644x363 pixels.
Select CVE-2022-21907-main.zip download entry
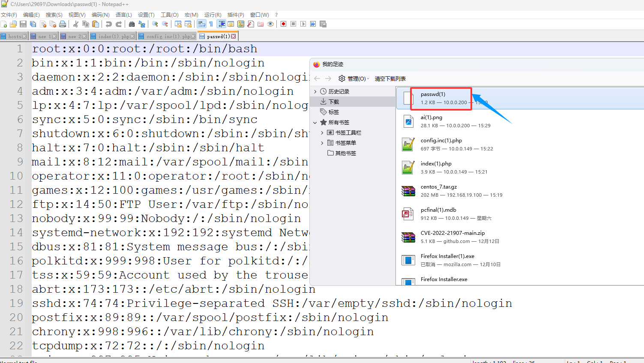[520, 237]
